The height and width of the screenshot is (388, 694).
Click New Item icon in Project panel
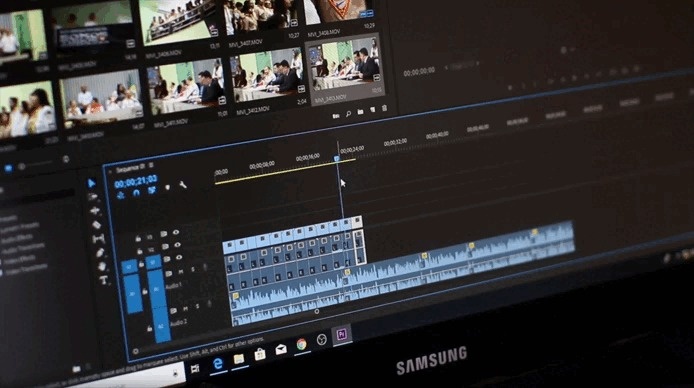point(372,110)
